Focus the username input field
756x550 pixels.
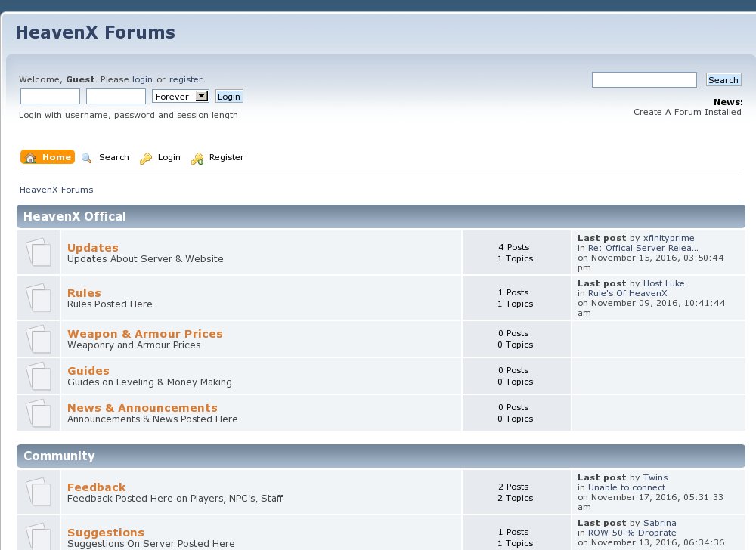click(50, 97)
